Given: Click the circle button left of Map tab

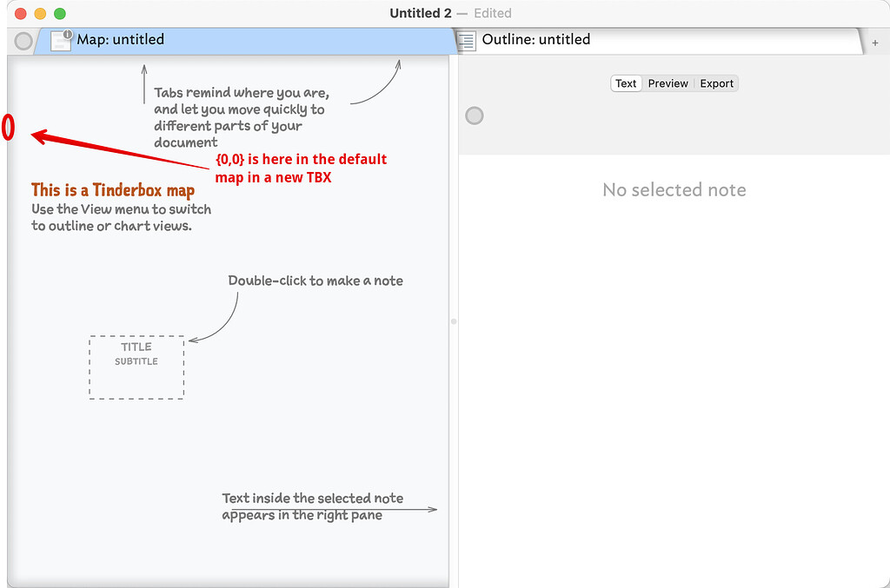Looking at the screenshot, I should pos(23,41).
